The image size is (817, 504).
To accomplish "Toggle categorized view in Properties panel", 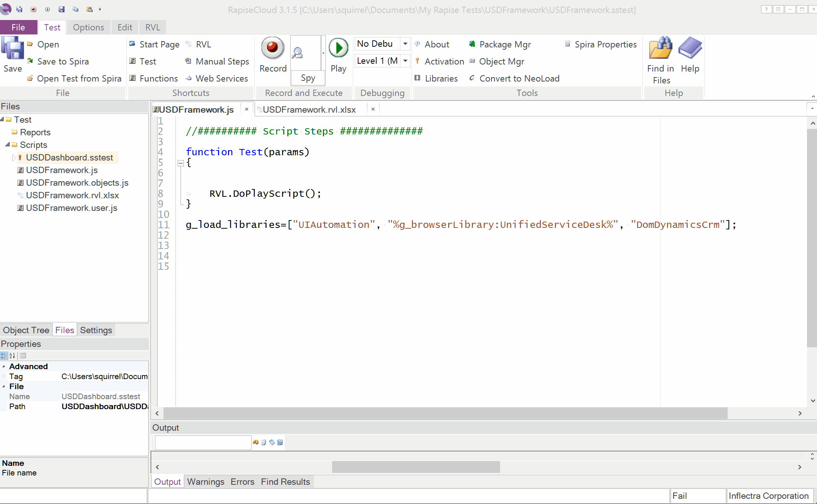I will click(x=4, y=356).
